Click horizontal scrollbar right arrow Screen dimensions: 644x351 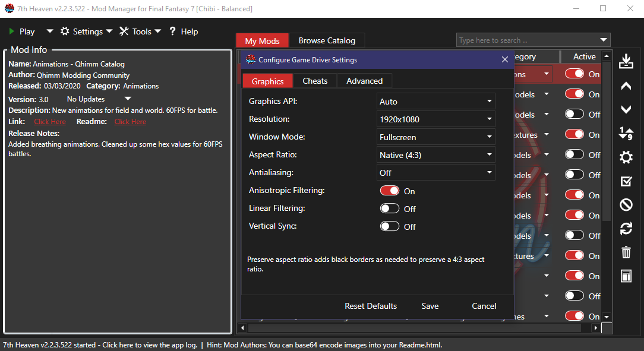pyautogui.click(x=595, y=328)
